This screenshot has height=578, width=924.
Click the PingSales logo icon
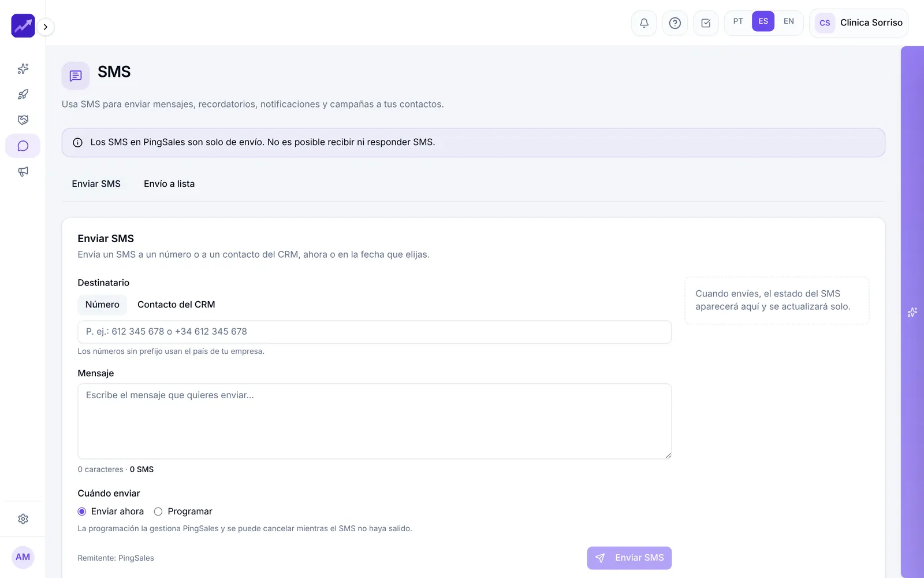(23, 26)
